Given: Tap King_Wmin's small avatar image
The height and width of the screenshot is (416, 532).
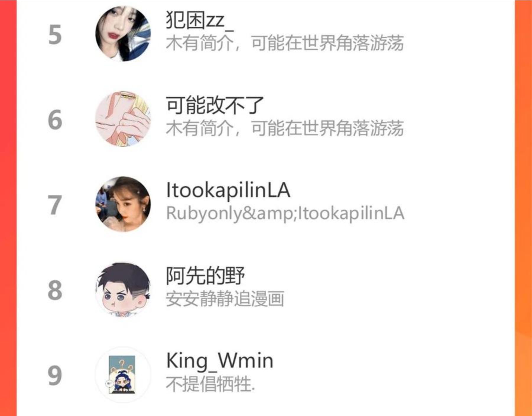Looking at the screenshot, I should [x=123, y=374].
